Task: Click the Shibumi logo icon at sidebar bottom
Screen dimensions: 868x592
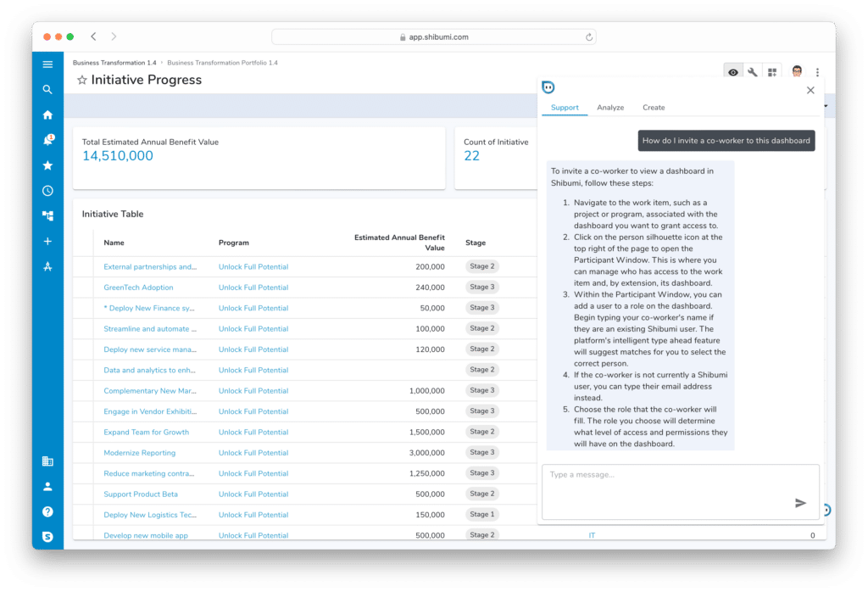Action: tap(47, 536)
